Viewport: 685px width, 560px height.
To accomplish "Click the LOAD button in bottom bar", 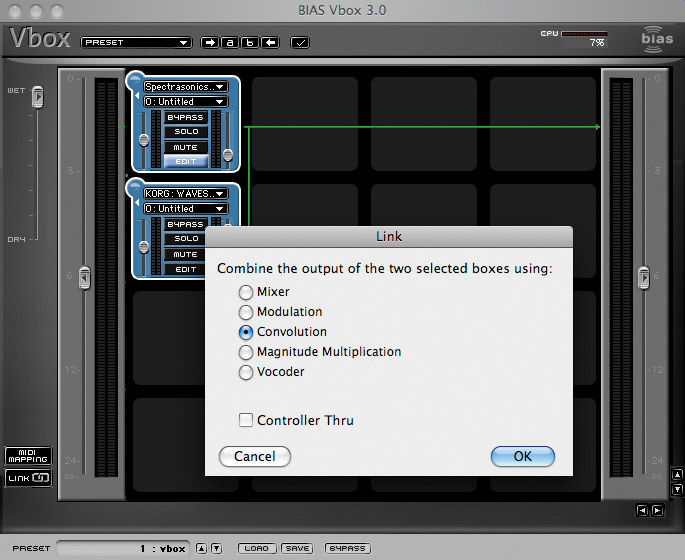I will 257,548.
